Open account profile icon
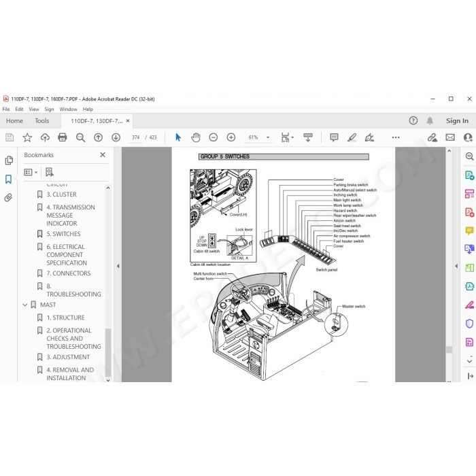 pyautogui.click(x=468, y=137)
